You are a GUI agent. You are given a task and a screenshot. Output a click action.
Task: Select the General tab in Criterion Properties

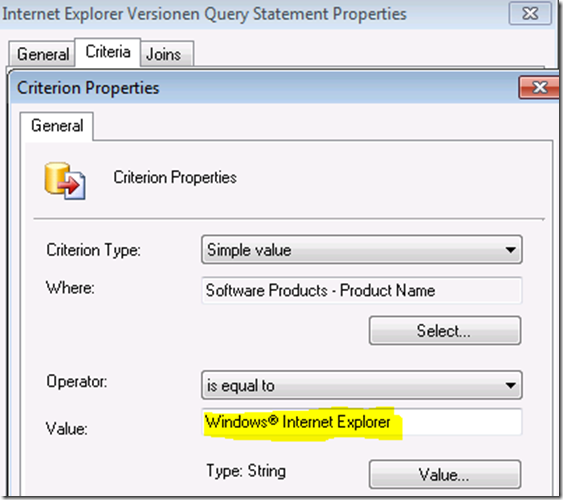tap(57, 126)
